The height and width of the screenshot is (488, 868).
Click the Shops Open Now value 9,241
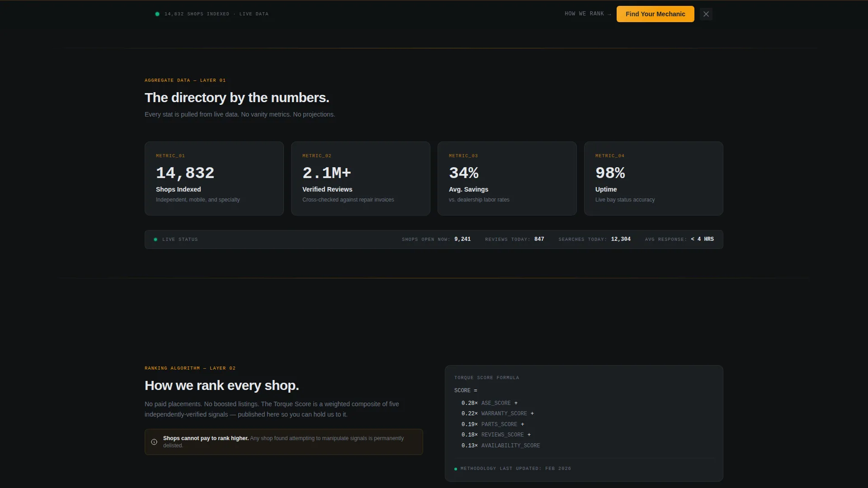[x=462, y=239]
